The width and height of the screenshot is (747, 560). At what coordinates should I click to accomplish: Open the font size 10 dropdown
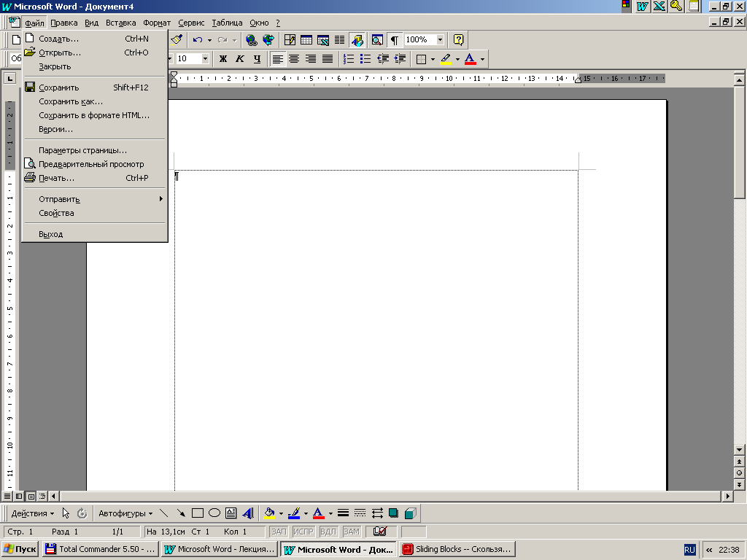click(205, 58)
